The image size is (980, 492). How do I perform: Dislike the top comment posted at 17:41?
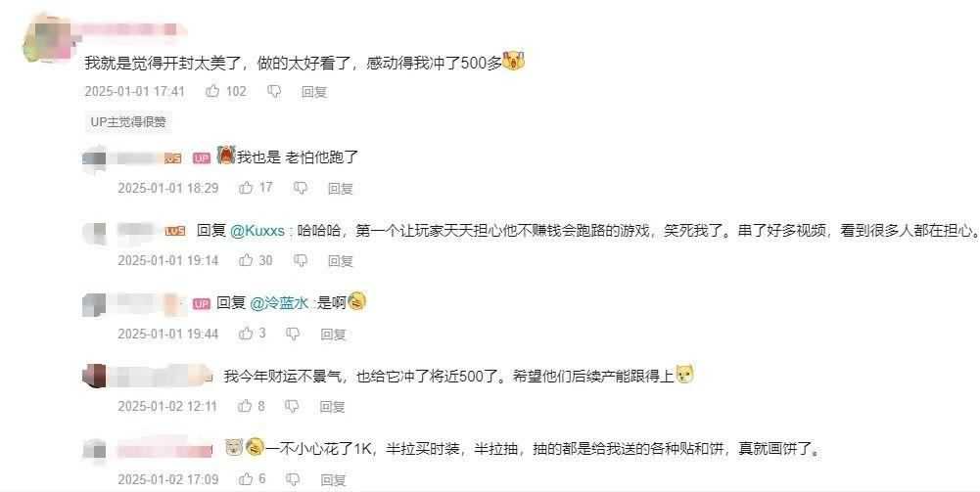pyautogui.click(x=274, y=92)
